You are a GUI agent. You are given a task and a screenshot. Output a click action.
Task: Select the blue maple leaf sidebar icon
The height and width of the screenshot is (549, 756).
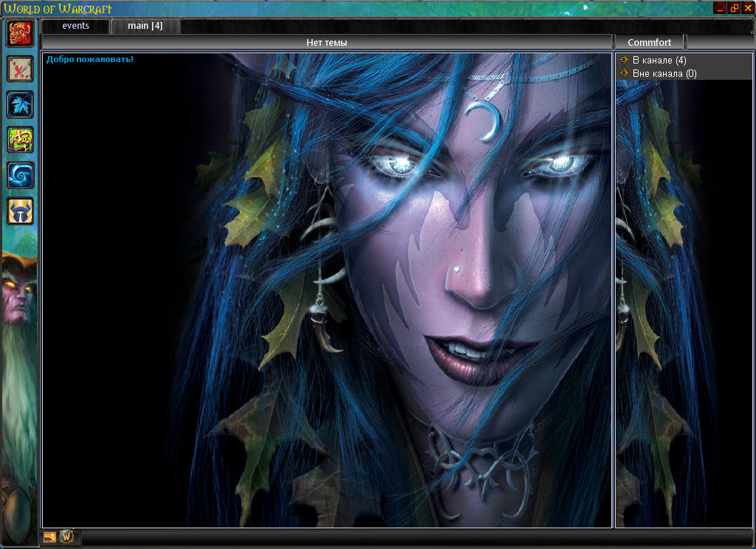click(x=20, y=104)
